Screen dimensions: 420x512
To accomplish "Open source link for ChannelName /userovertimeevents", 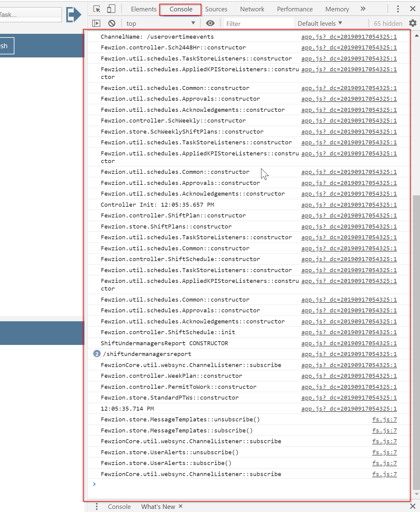I will pyautogui.click(x=349, y=37).
